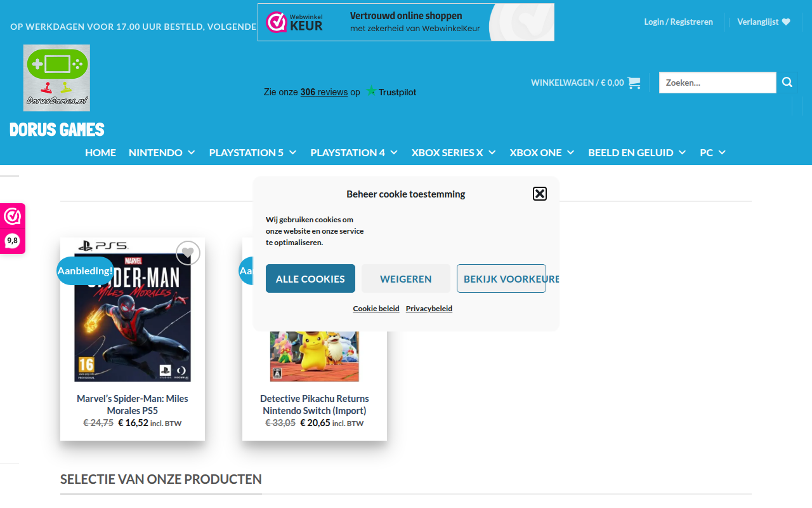This screenshot has width=812, height=508.
Task: Decline cookies with the Weigeren button
Action: point(406,279)
